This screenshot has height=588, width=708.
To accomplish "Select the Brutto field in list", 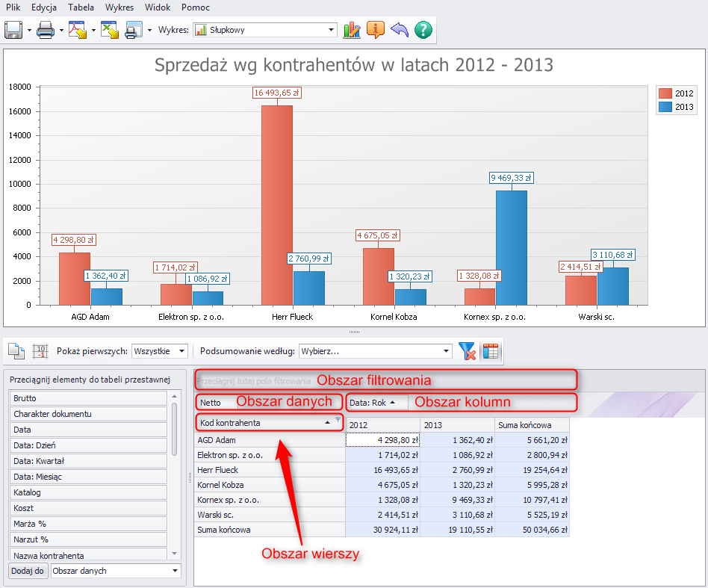I will click(x=88, y=398).
